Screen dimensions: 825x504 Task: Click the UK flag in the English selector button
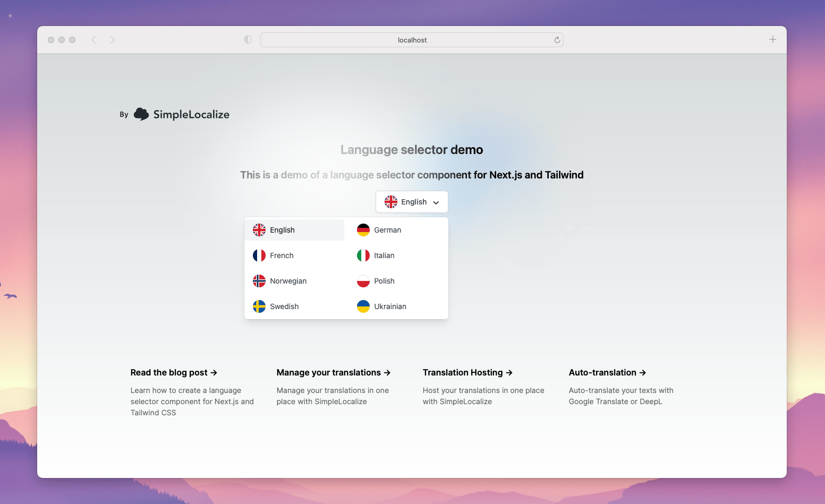(391, 202)
